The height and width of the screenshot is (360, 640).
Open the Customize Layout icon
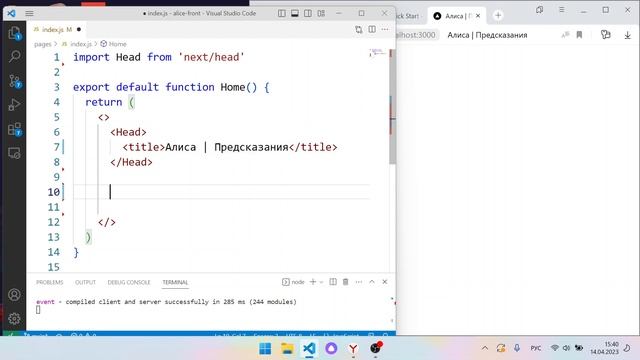pos(321,13)
